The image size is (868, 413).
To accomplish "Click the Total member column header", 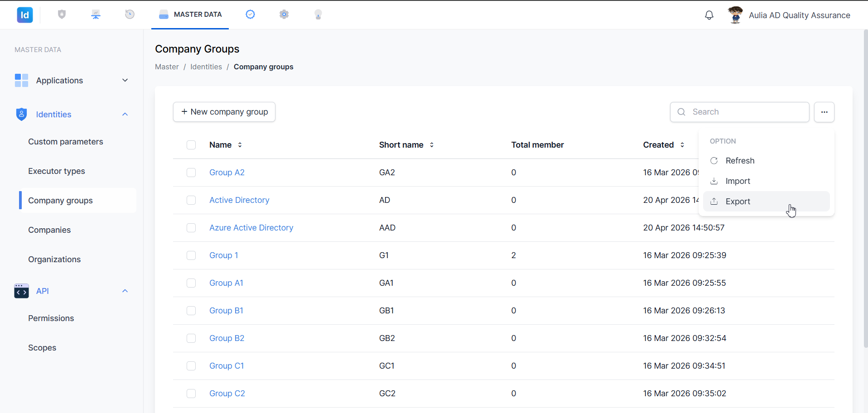I will [x=537, y=145].
